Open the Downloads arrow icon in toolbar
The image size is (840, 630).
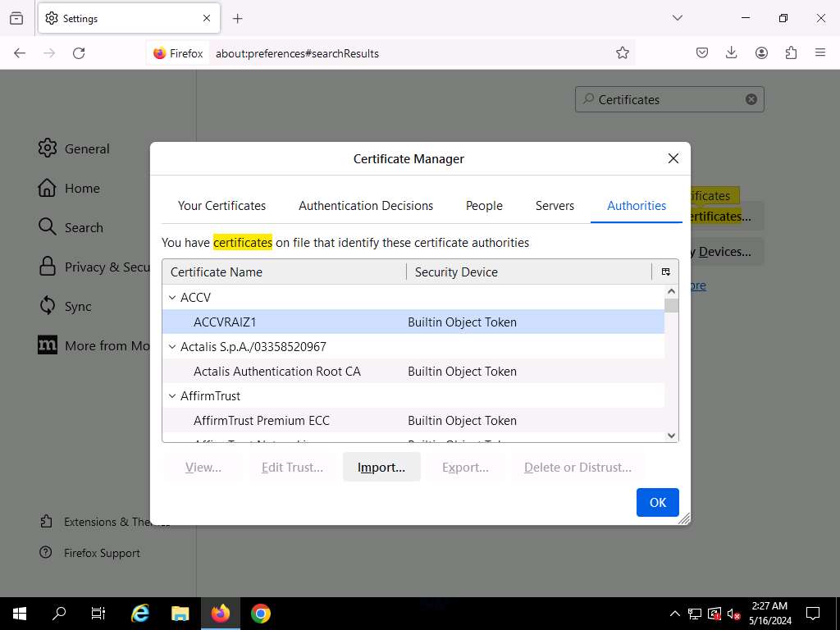coord(731,53)
